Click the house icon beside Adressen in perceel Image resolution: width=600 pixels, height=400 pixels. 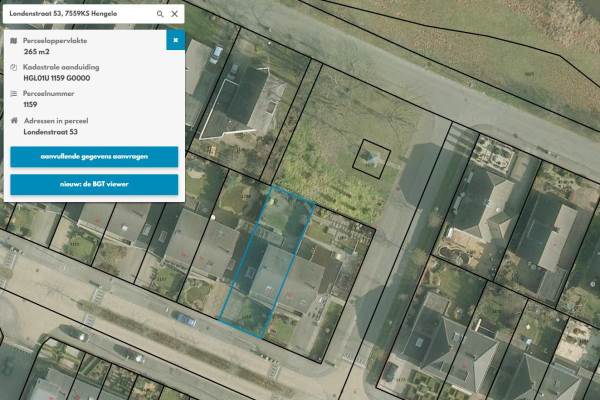[14, 120]
